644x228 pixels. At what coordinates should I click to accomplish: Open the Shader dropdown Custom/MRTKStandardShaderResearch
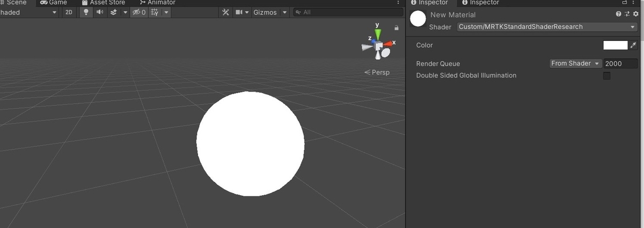coord(547,27)
